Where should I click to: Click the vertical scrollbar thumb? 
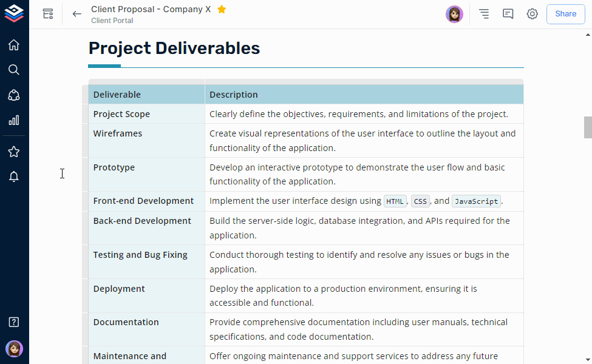coord(588,127)
